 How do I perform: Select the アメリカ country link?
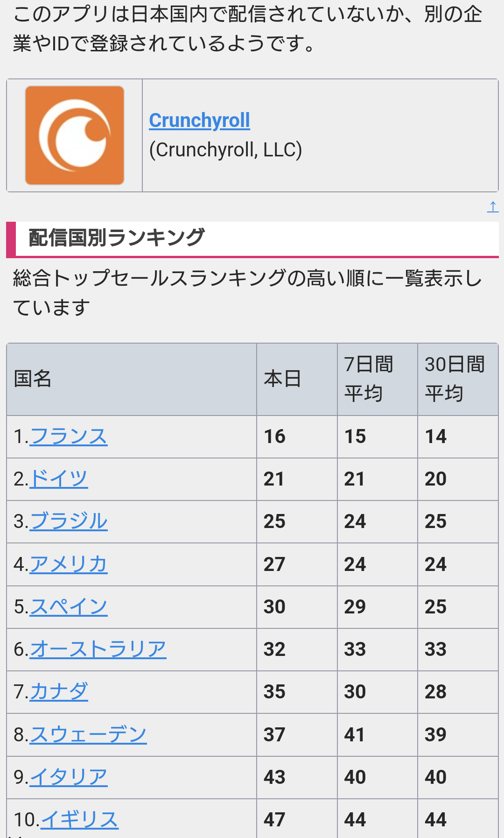[x=69, y=564]
